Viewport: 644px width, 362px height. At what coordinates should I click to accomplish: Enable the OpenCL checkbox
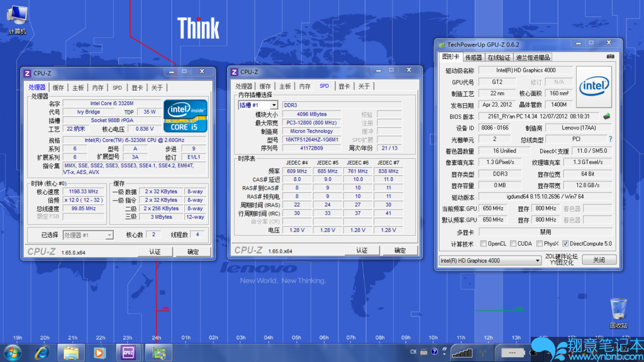tap(483, 244)
